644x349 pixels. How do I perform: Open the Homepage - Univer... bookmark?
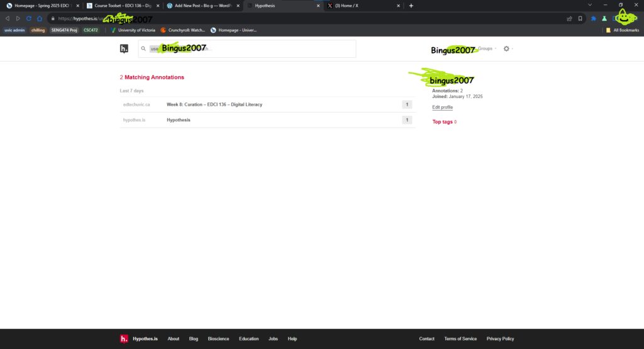pyautogui.click(x=233, y=30)
